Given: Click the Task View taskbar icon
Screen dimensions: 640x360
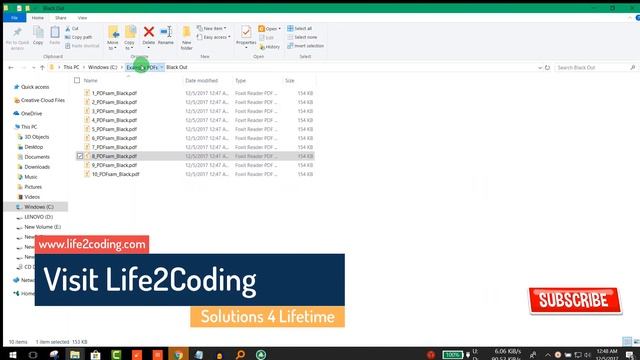Looking at the screenshot, I should (33, 354).
